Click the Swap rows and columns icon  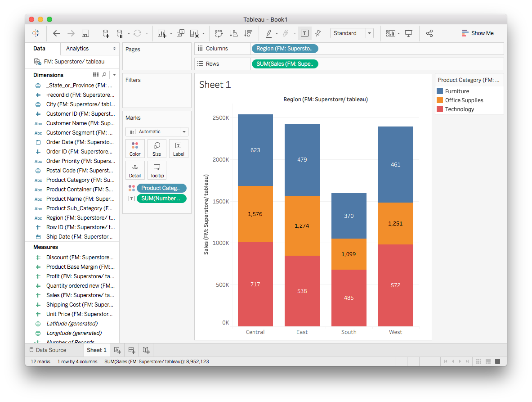point(219,33)
